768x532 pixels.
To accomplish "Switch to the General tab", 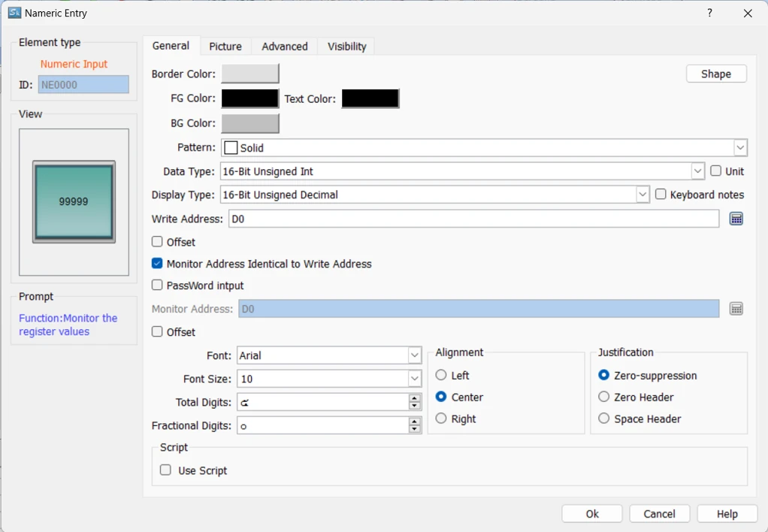I will tap(171, 46).
